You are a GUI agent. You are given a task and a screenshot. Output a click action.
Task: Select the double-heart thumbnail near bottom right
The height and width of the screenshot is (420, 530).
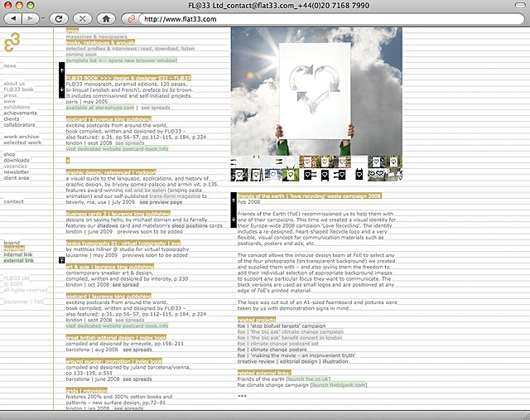tap(376, 175)
